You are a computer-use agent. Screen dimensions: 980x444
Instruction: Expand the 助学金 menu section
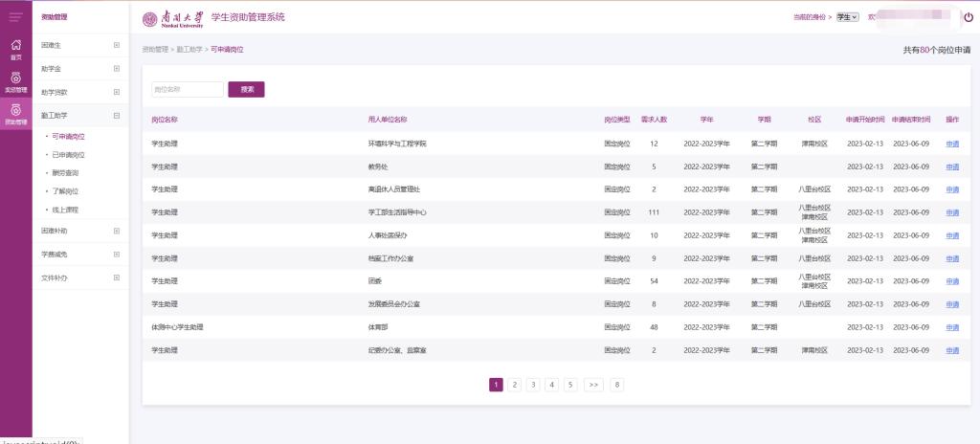coord(117,69)
